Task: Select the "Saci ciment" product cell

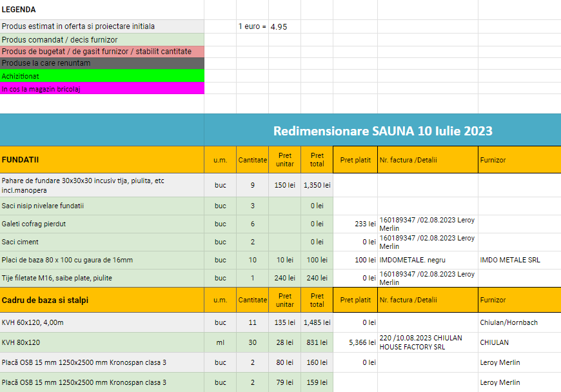Action: pos(102,242)
